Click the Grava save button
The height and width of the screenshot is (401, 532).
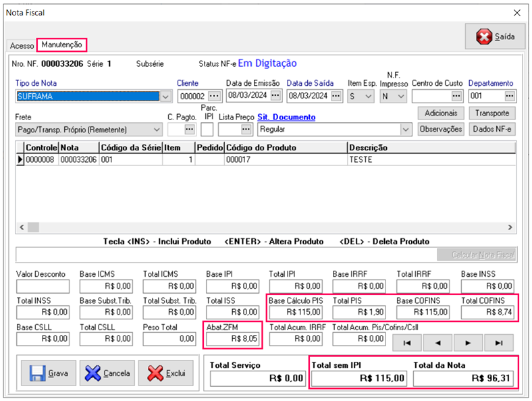[x=49, y=373]
